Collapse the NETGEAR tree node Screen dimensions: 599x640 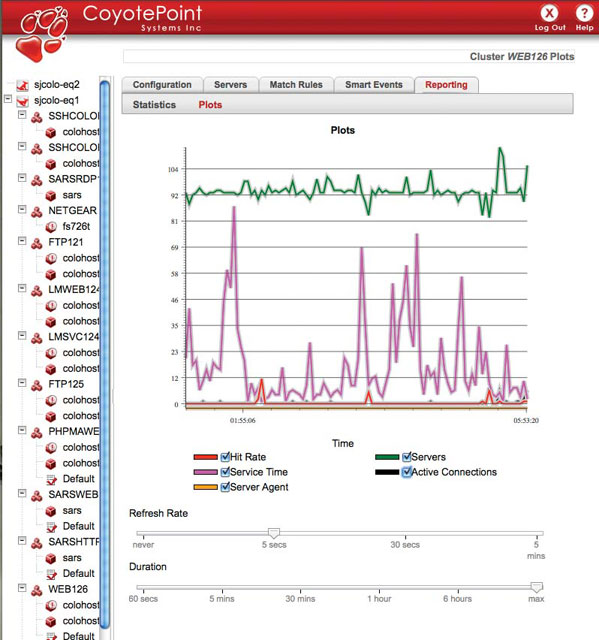pos(22,209)
